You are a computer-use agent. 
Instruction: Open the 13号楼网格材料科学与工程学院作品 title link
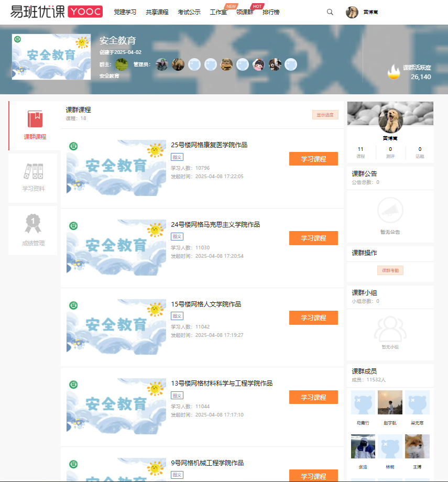[x=222, y=384]
